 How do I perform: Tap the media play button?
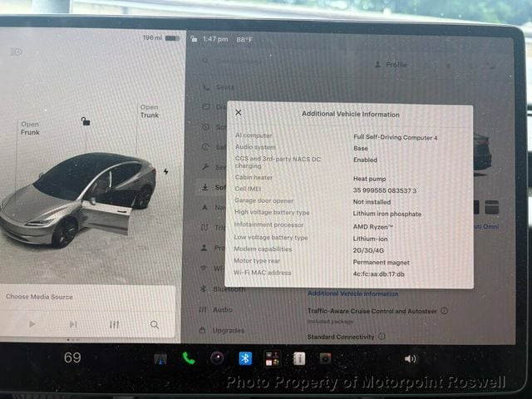click(32, 324)
